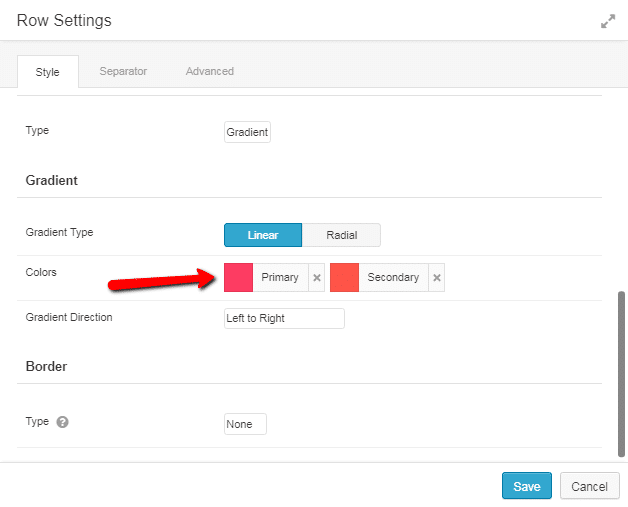The height and width of the screenshot is (507, 628).
Task: Click the Secondary color label field
Action: coord(393,278)
